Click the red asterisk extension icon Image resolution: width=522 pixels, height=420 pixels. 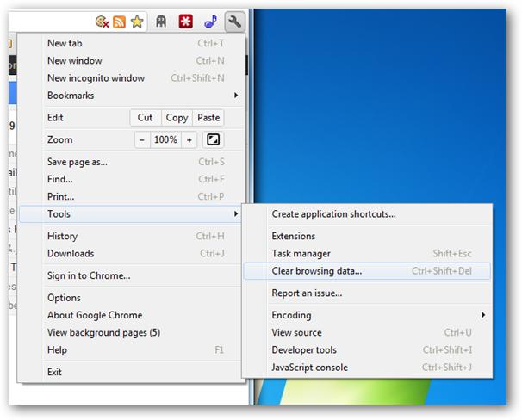pos(186,22)
